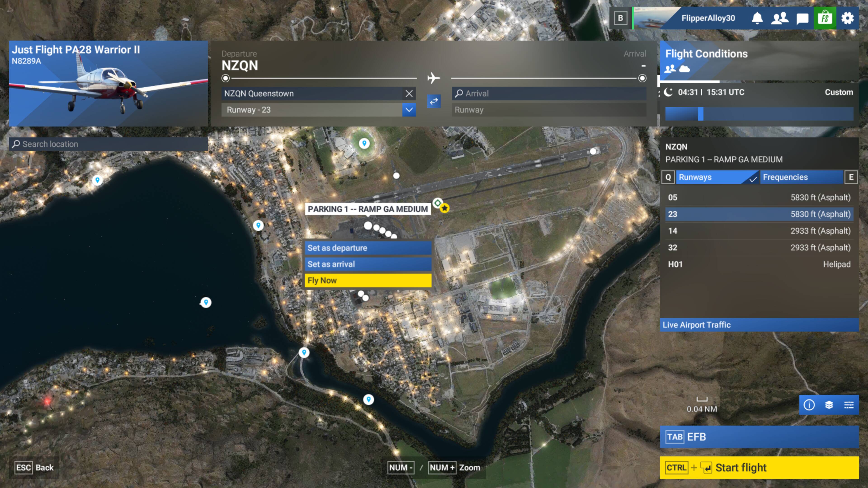Open the settings gear icon
The height and width of the screenshot is (488, 868).
847,18
